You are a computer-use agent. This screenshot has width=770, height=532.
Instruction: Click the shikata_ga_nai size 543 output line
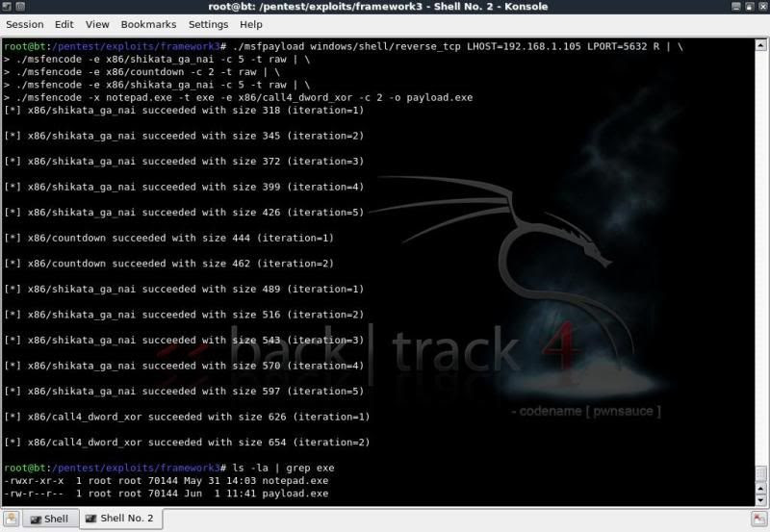click(x=184, y=341)
